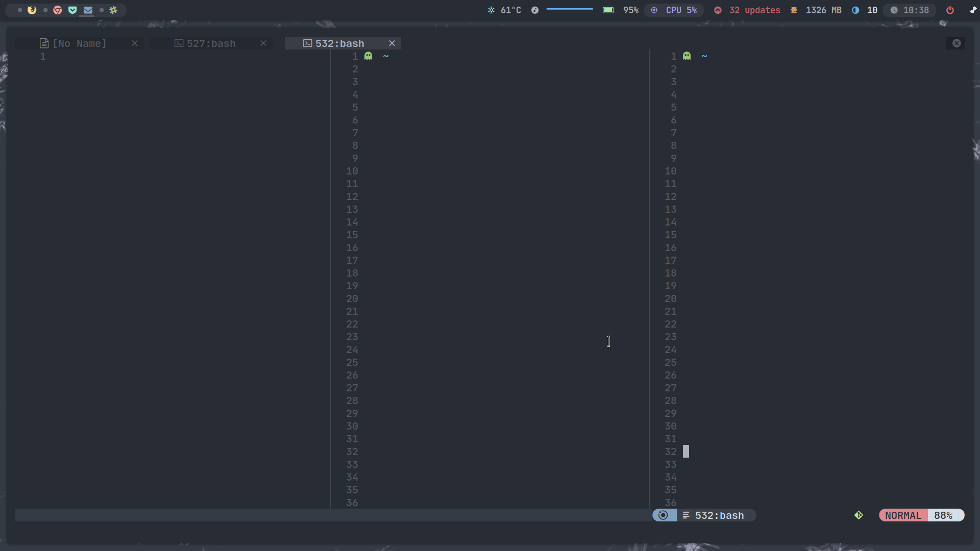Viewport: 980px width, 551px height.
Task: Open the mail client icon
Action: click(87, 10)
